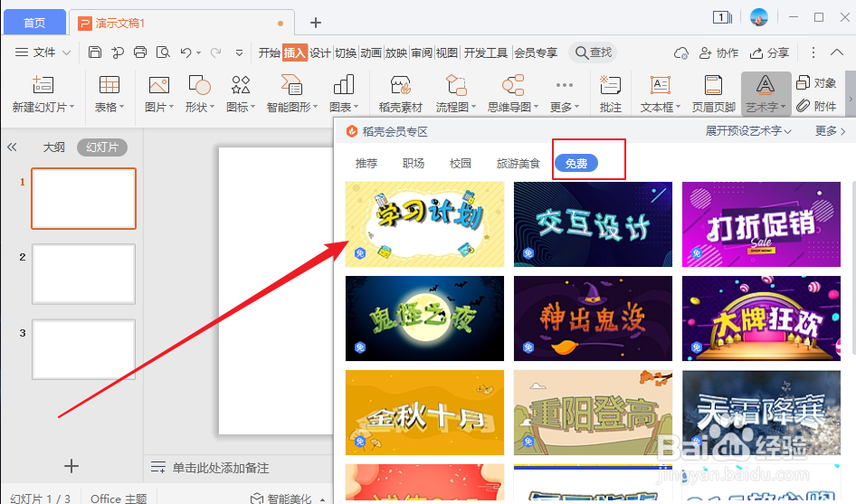Go to the Home (首页) tab
The width and height of the screenshot is (856, 504).
click(34, 23)
